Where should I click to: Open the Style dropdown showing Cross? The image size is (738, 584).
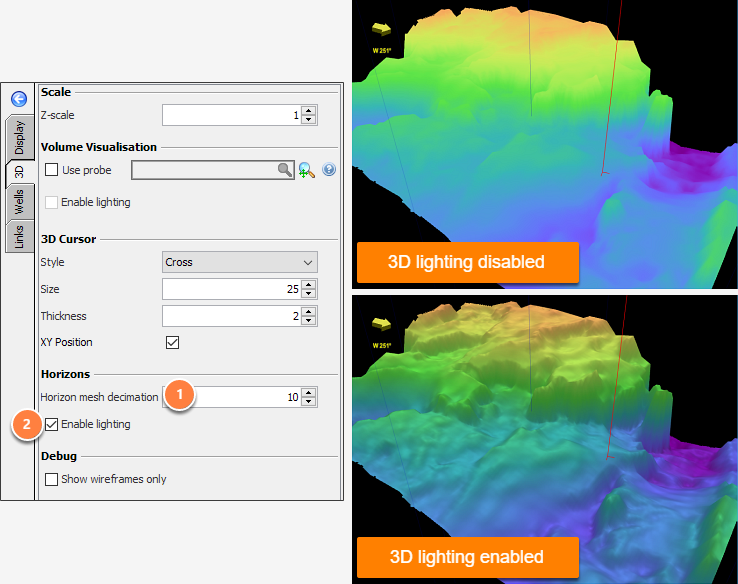coord(240,262)
